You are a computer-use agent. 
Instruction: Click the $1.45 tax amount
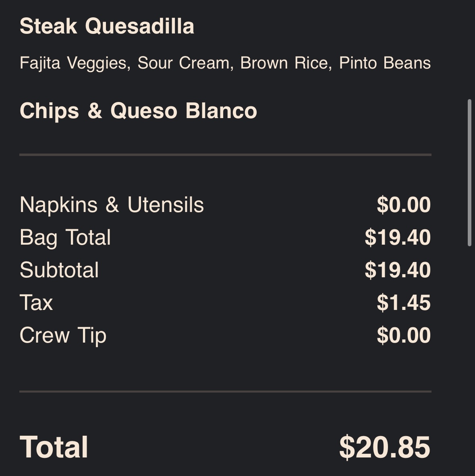[x=403, y=303]
